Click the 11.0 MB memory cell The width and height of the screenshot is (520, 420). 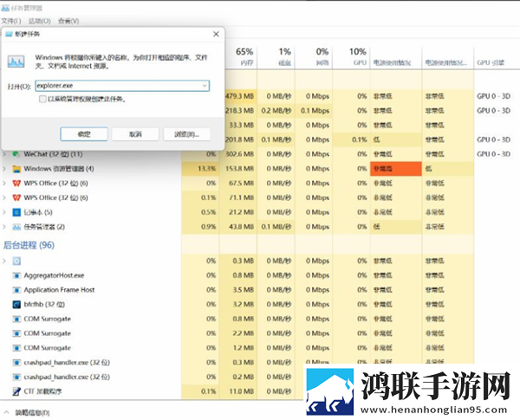coord(238,391)
